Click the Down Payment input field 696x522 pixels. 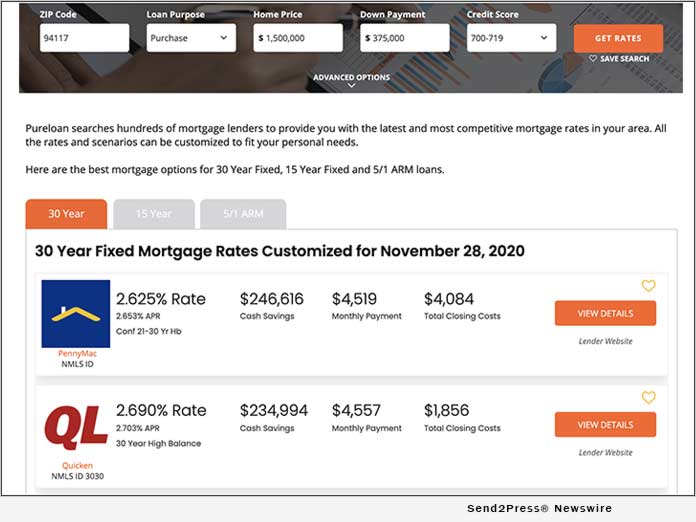[404, 38]
